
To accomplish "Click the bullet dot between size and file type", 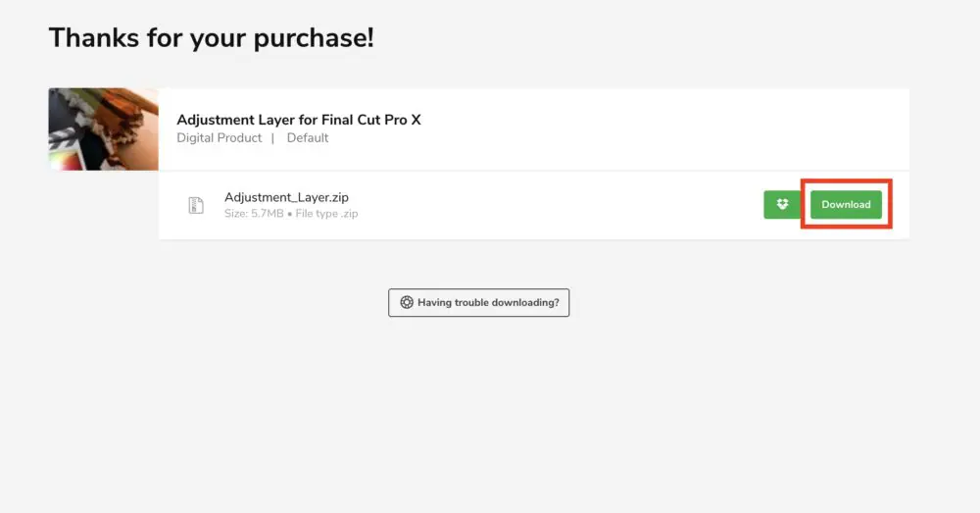I will tap(290, 214).
